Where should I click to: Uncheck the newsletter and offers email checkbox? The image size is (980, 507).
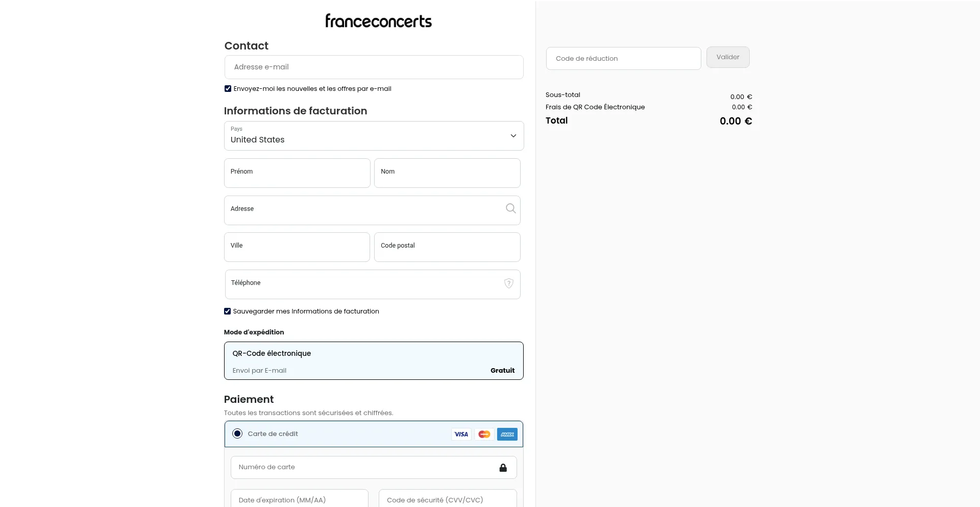pyautogui.click(x=228, y=89)
